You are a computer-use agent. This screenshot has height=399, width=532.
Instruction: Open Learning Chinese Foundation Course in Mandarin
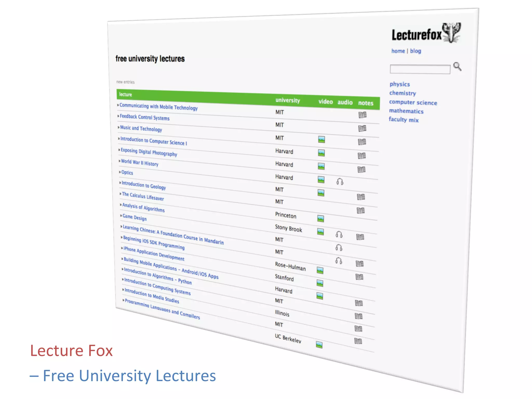(x=173, y=234)
